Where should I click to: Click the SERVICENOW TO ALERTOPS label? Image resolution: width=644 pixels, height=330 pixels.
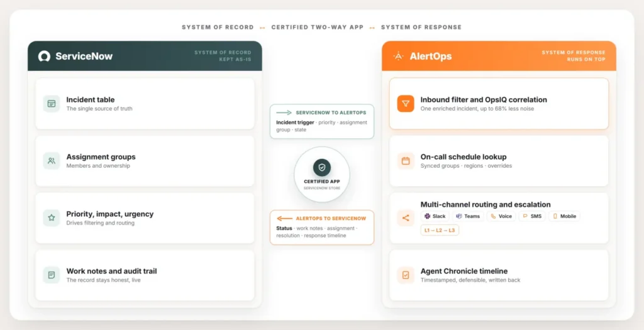pos(331,113)
